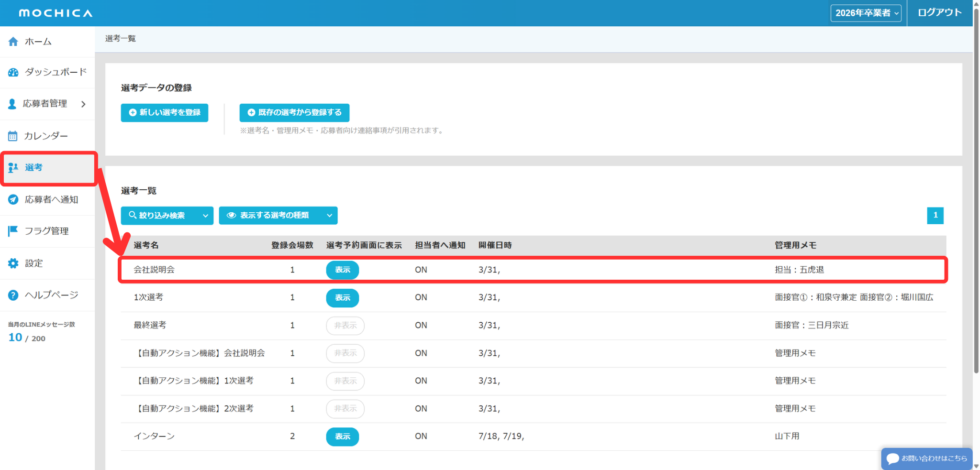This screenshot has height=470, width=980.
Task: Click the calendar icon in sidebar
Action: [13, 136]
